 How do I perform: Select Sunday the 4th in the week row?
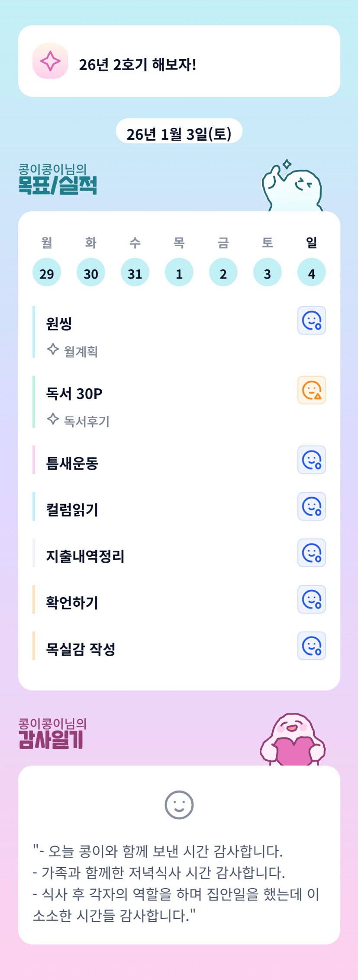[312, 272]
